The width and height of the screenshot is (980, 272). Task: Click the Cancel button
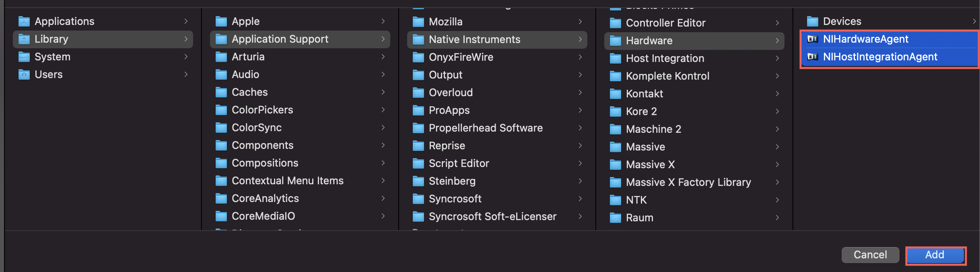(x=870, y=255)
